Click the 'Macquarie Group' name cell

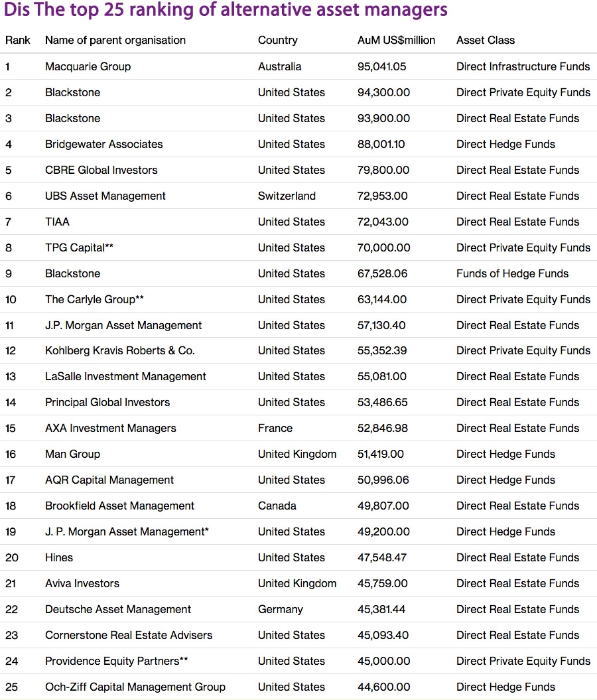tap(88, 66)
